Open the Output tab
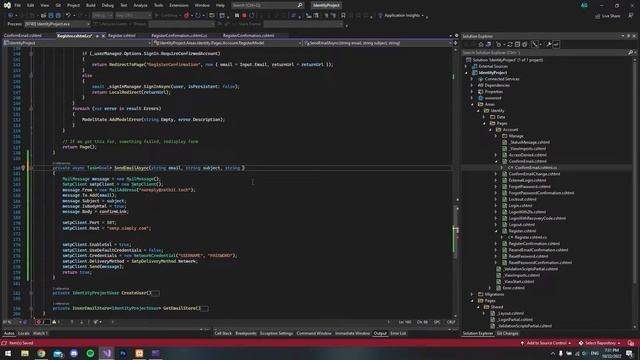Screen dimensions: 640x360 pos(380,333)
